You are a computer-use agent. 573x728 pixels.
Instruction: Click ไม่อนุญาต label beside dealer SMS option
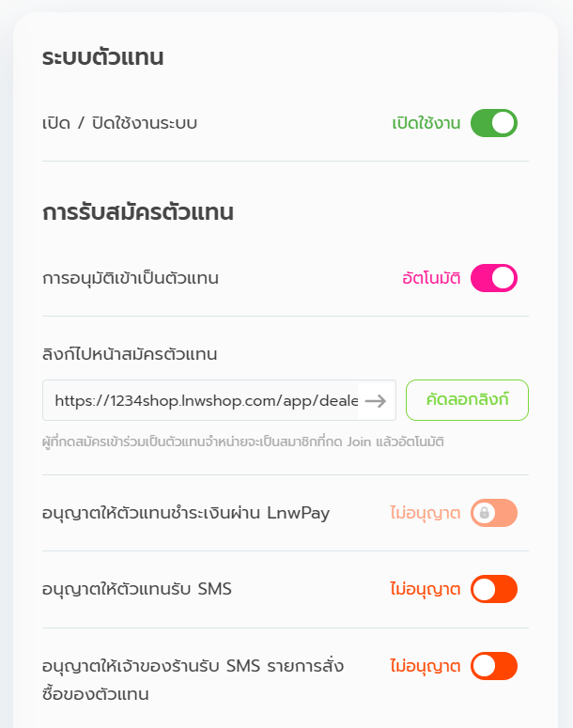coord(425,589)
